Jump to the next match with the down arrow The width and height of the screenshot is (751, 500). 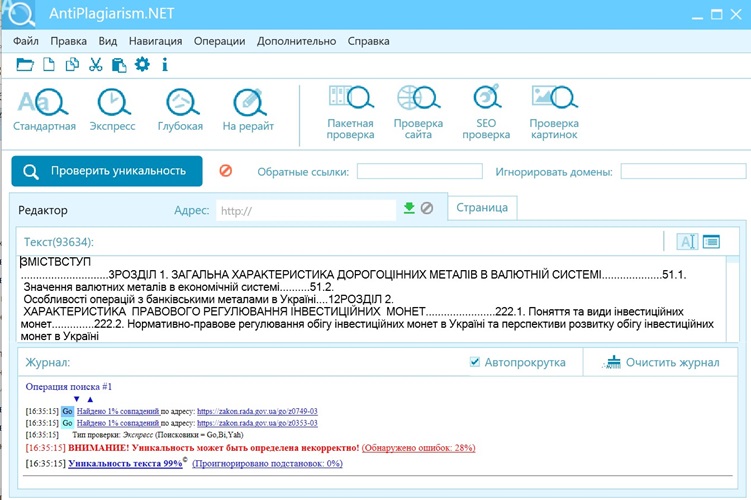point(77,399)
